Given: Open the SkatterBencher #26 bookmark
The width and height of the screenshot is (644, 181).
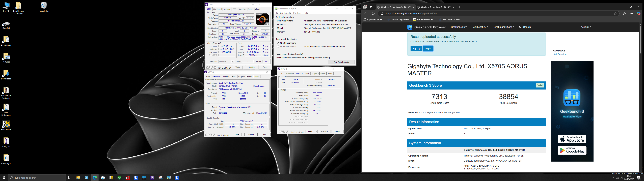Looking at the screenshot, I should coord(424,19).
